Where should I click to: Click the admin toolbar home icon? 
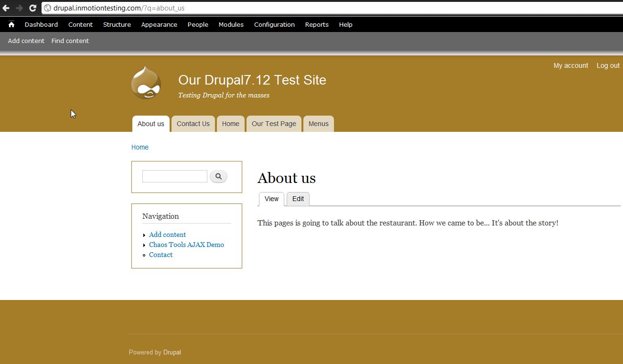coord(11,24)
